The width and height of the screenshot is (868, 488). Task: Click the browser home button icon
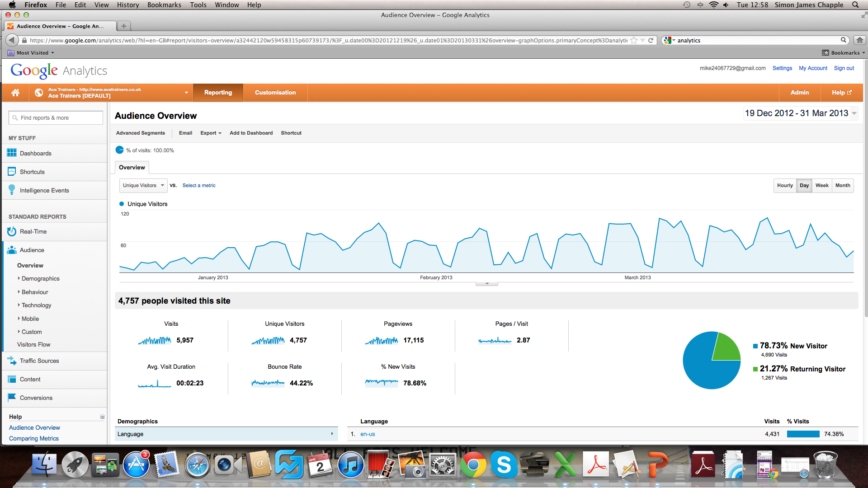859,40
